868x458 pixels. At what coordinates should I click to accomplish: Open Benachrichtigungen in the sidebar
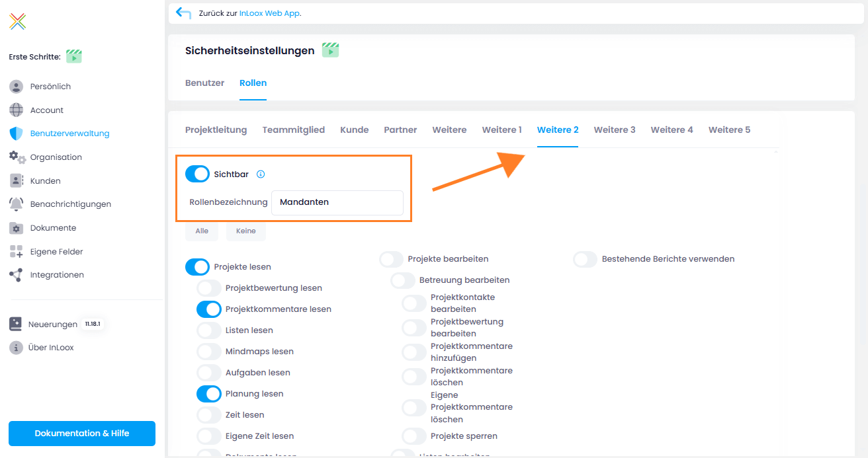(71, 204)
